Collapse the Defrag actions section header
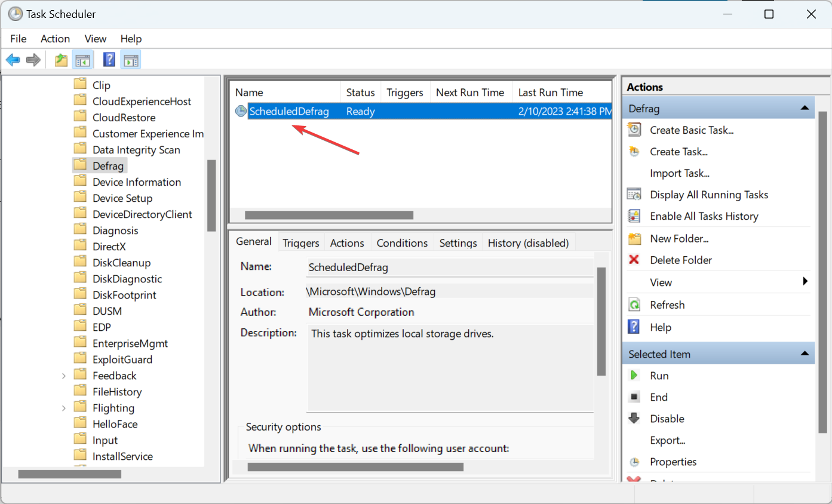 805,108
